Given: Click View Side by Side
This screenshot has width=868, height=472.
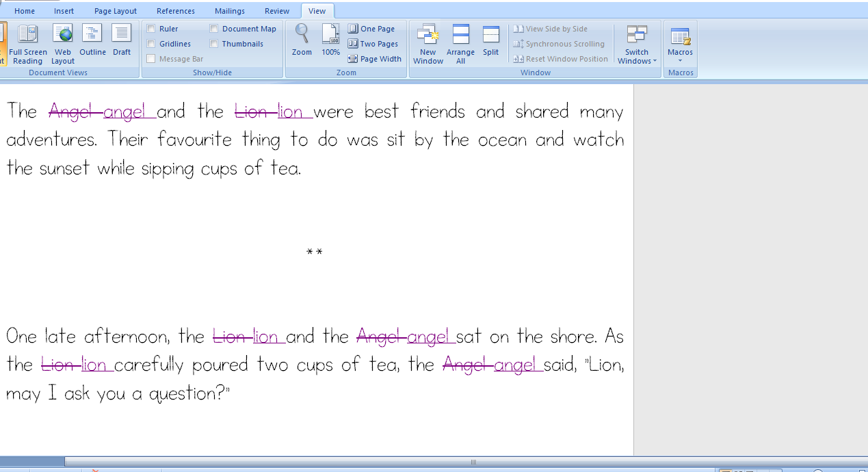Looking at the screenshot, I should (x=551, y=29).
